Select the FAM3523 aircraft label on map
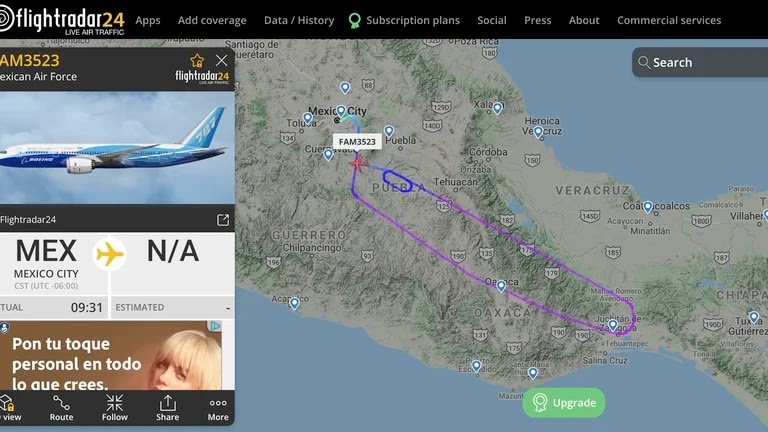 [x=357, y=142]
